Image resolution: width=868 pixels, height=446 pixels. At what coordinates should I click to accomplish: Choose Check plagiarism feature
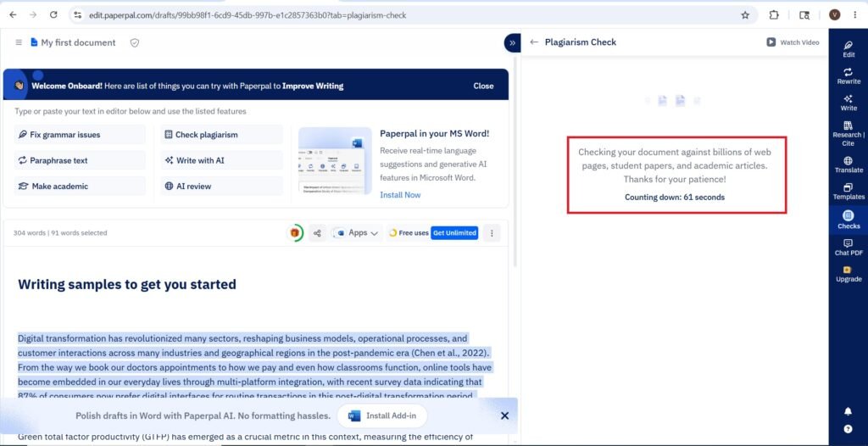[x=221, y=135]
